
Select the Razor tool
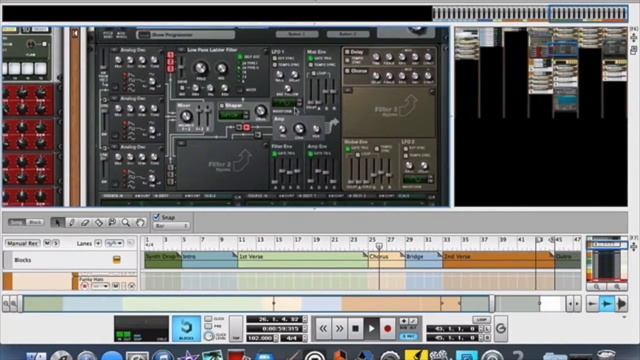point(98,222)
